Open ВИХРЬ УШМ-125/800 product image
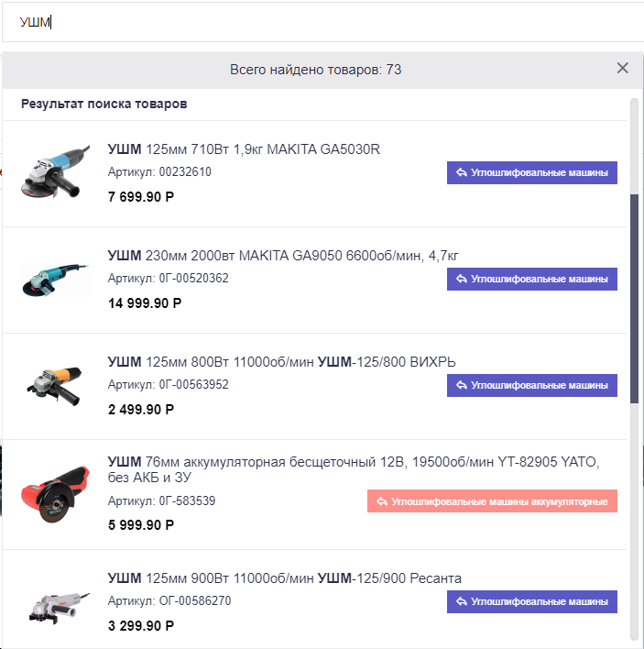Screen dimensions: 644x649 55,386
